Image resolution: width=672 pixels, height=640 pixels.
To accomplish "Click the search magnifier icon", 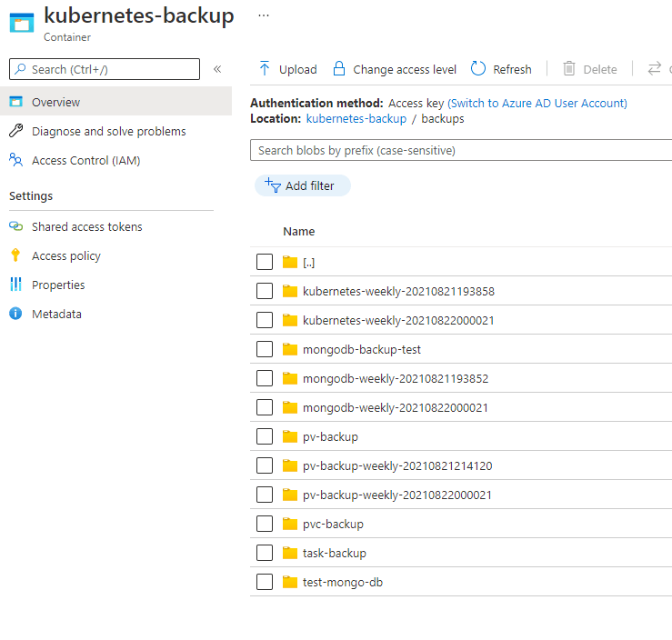I will [20, 69].
